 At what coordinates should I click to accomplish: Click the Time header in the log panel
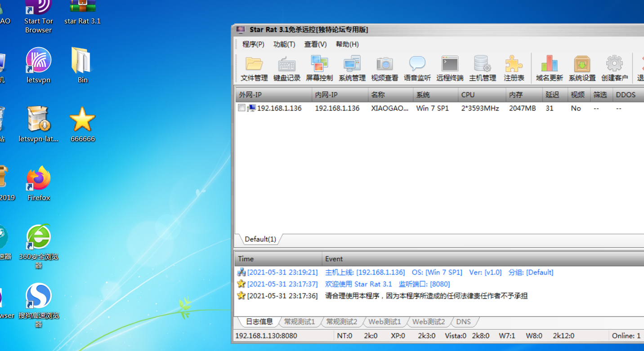tap(278, 259)
